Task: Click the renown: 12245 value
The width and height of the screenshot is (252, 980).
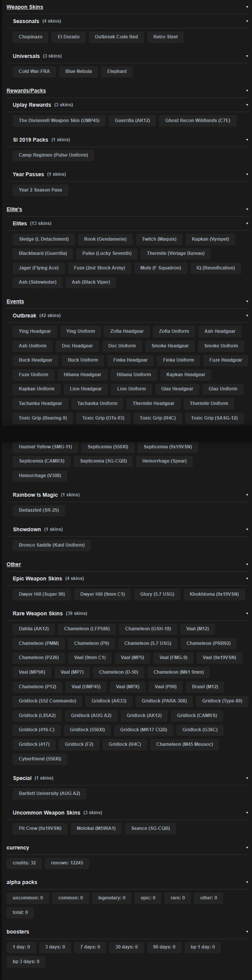Action: click(x=67, y=863)
